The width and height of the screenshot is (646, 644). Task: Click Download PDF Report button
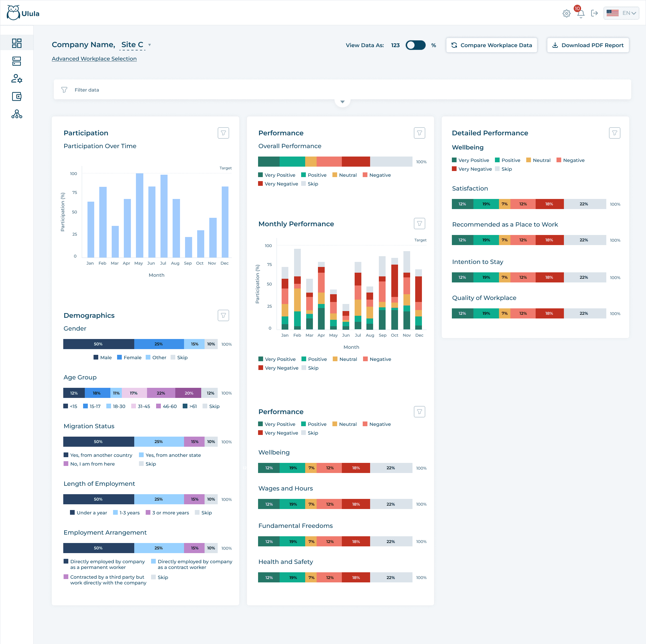tap(588, 45)
